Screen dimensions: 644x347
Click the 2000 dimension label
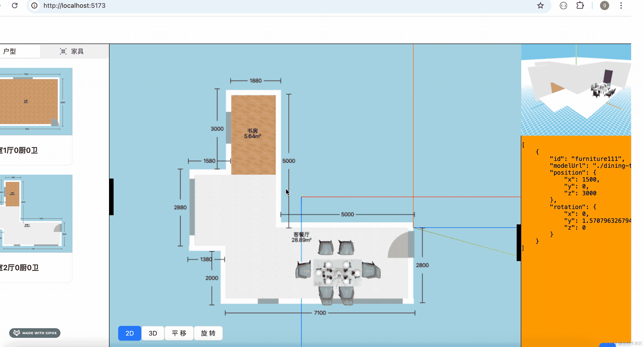click(212, 278)
